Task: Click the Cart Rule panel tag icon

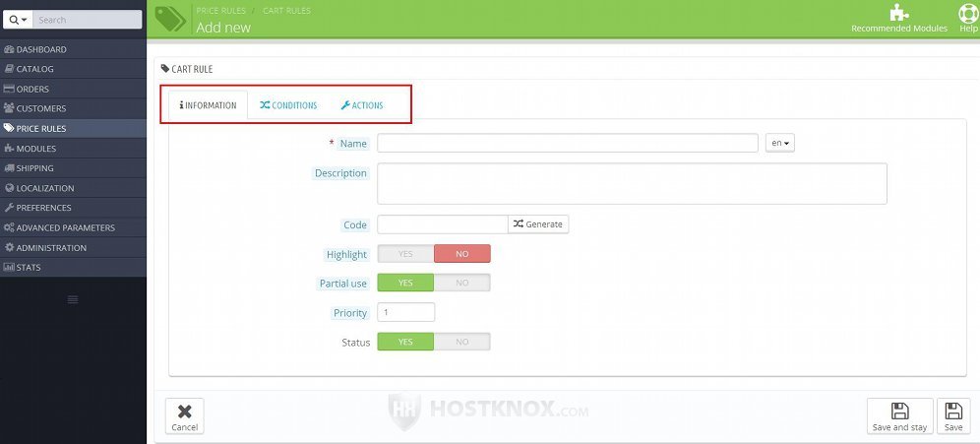Action: 165,68
